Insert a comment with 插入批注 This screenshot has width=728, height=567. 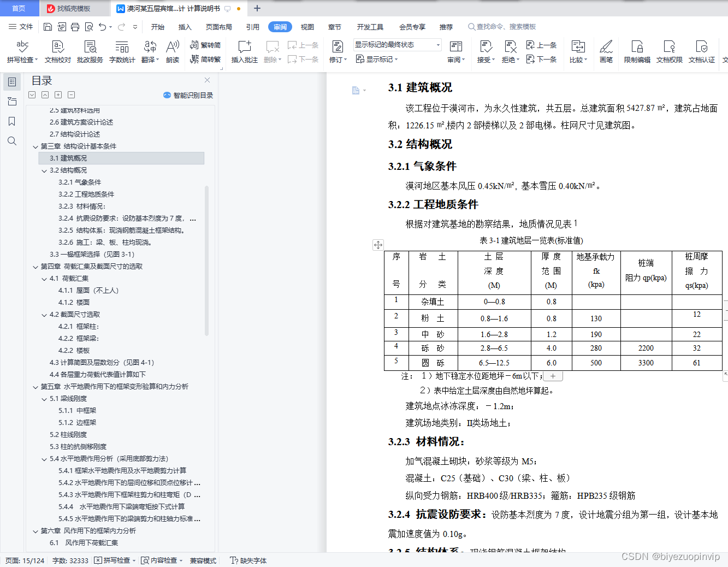245,52
